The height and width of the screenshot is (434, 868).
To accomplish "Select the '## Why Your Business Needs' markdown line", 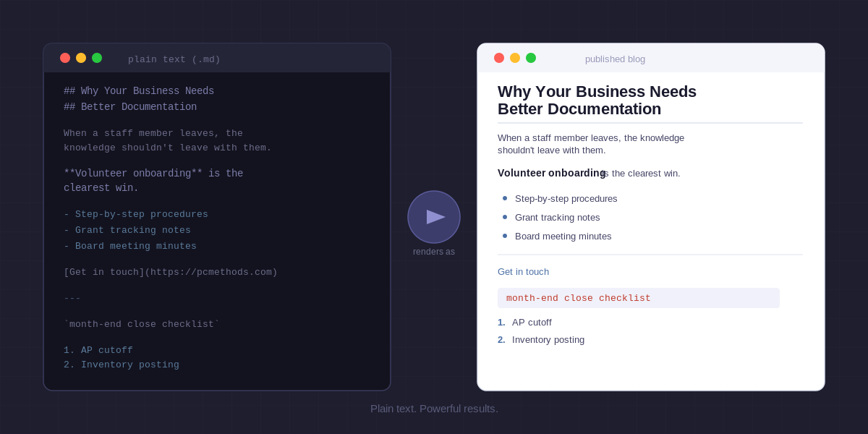I will tap(139, 91).
